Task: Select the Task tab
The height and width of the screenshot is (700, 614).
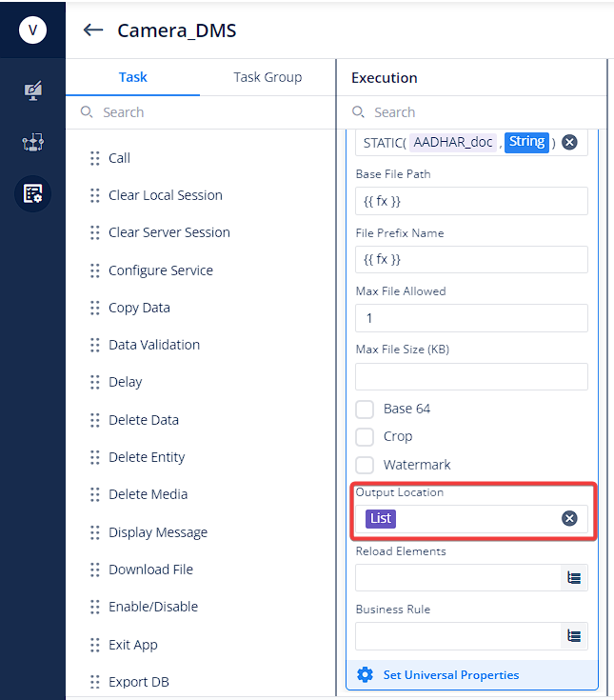Action: 133,77
